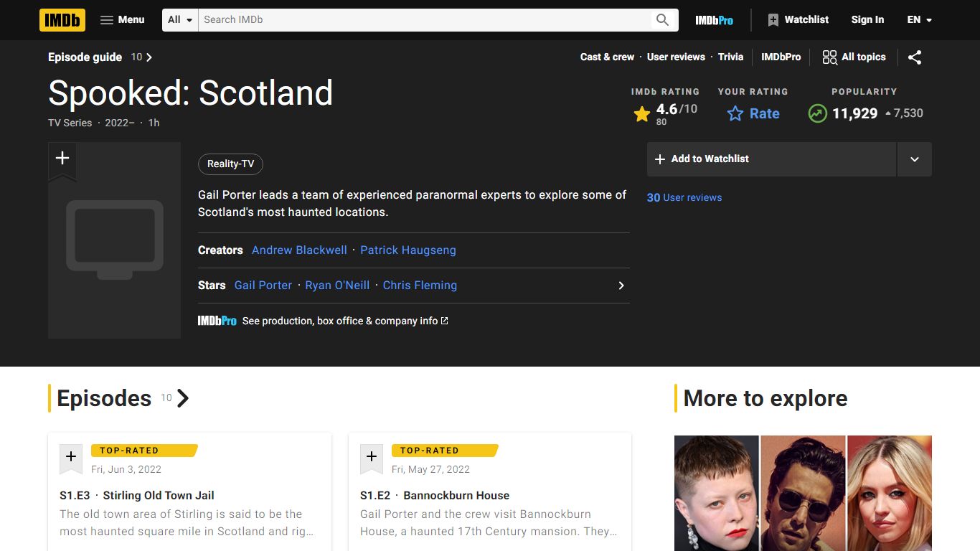Open star Chris Fleming
980x551 pixels.
click(x=420, y=286)
